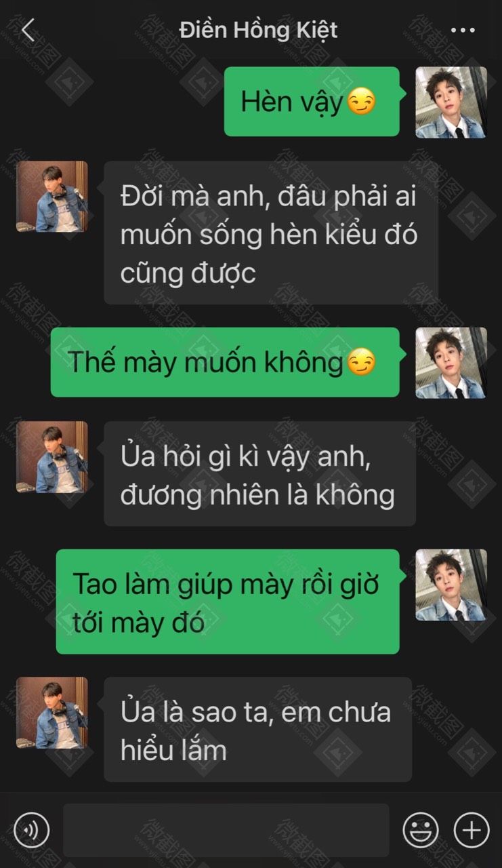Open sender avatar beside "Tao làm giúp mày"
This screenshot has height=868, width=502.
tap(451, 585)
